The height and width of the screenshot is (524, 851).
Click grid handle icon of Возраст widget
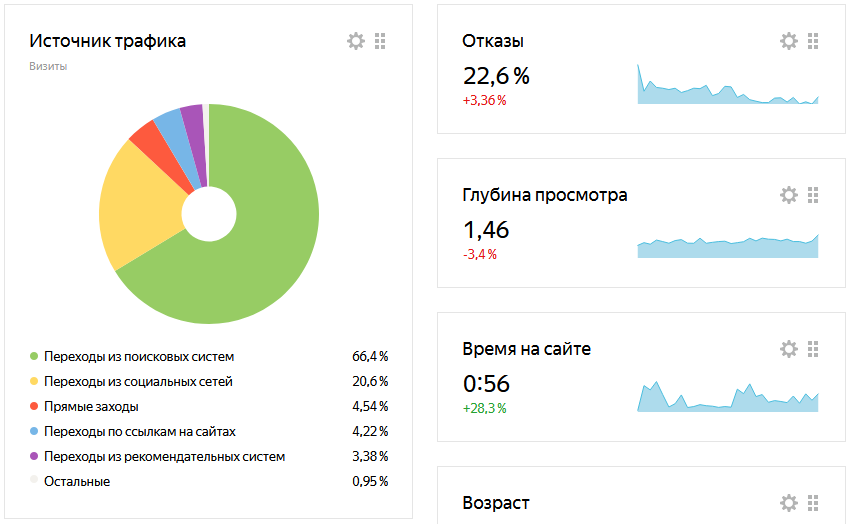pos(812,503)
